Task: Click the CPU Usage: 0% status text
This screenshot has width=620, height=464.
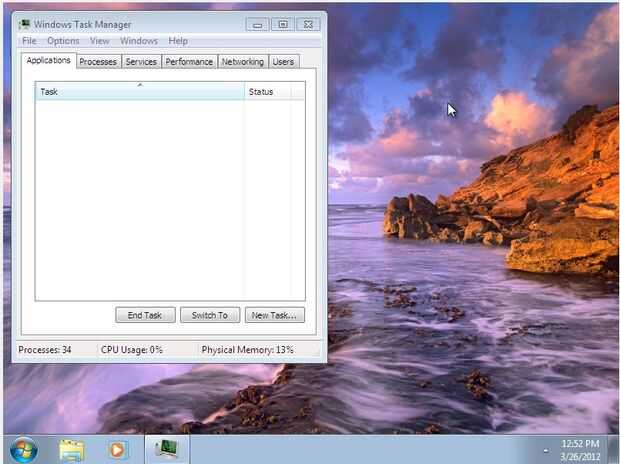Action: pyautogui.click(x=132, y=350)
